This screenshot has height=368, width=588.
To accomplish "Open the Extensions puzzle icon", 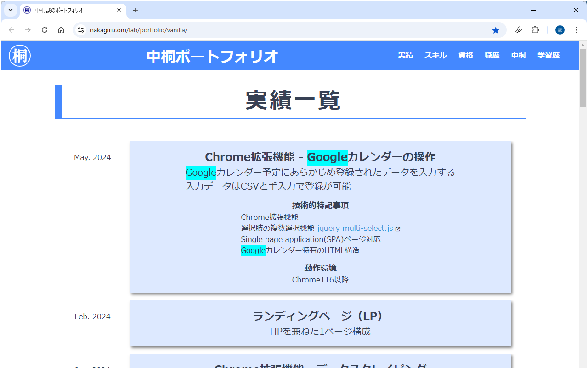I will point(535,30).
